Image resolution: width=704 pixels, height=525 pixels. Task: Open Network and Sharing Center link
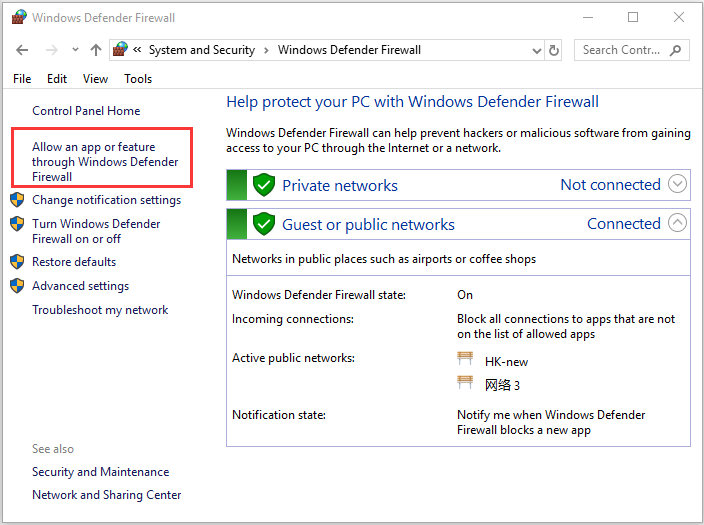(106, 495)
